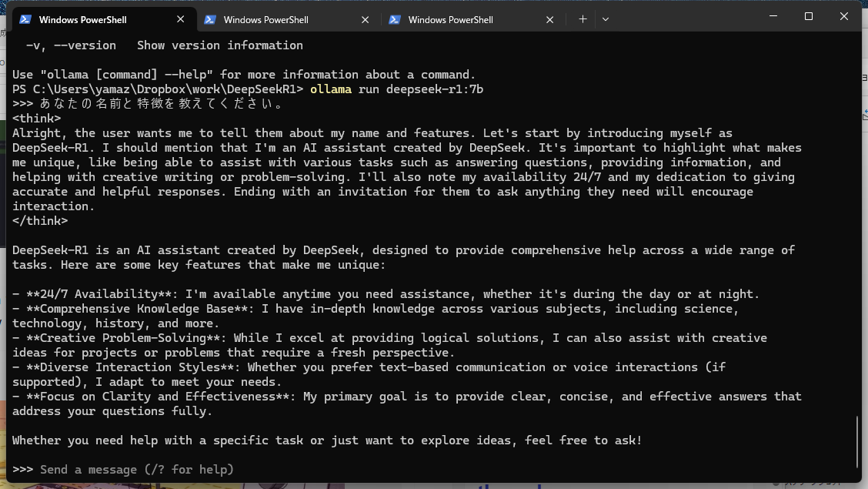The image size is (868, 489).
Task: Click PowerShell icon on first tab
Action: click(x=25, y=19)
